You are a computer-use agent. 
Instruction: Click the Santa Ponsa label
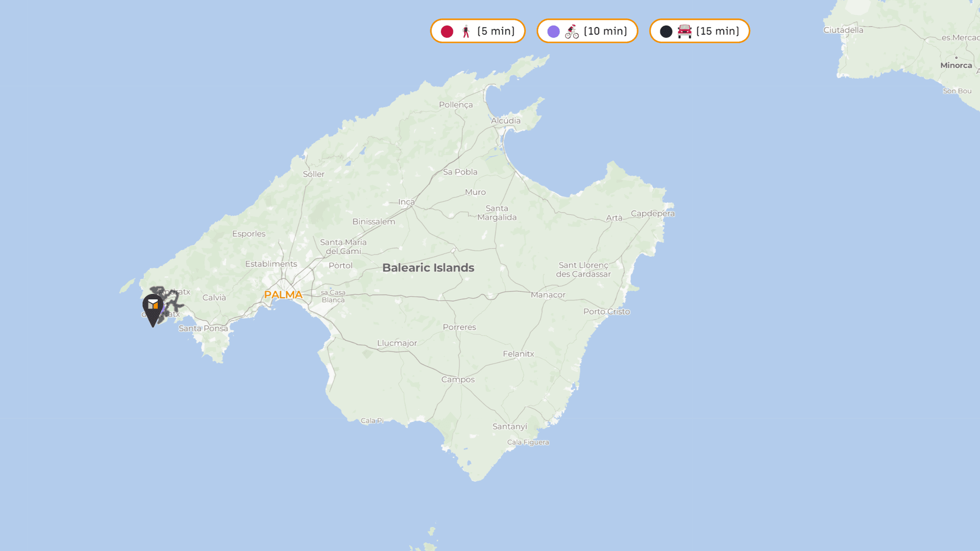tap(203, 329)
